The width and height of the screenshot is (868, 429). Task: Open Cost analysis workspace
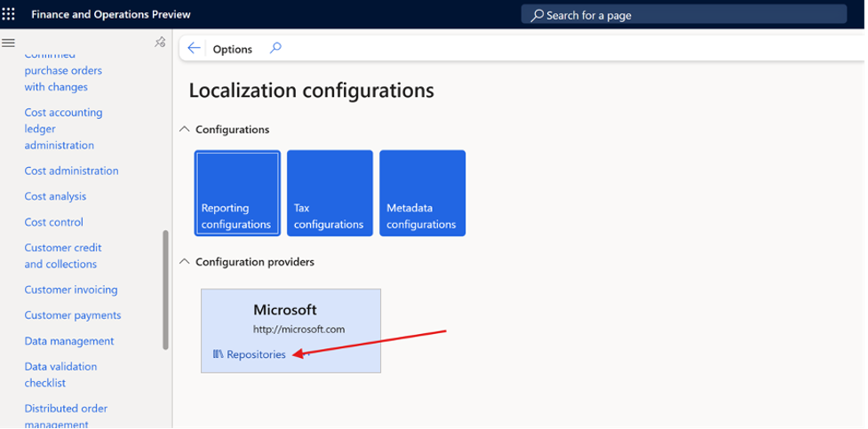[x=55, y=196]
